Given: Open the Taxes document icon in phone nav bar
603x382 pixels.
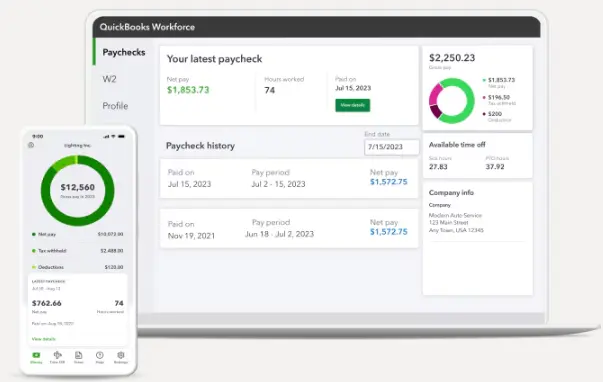Looking at the screenshot, I should coord(78,355).
